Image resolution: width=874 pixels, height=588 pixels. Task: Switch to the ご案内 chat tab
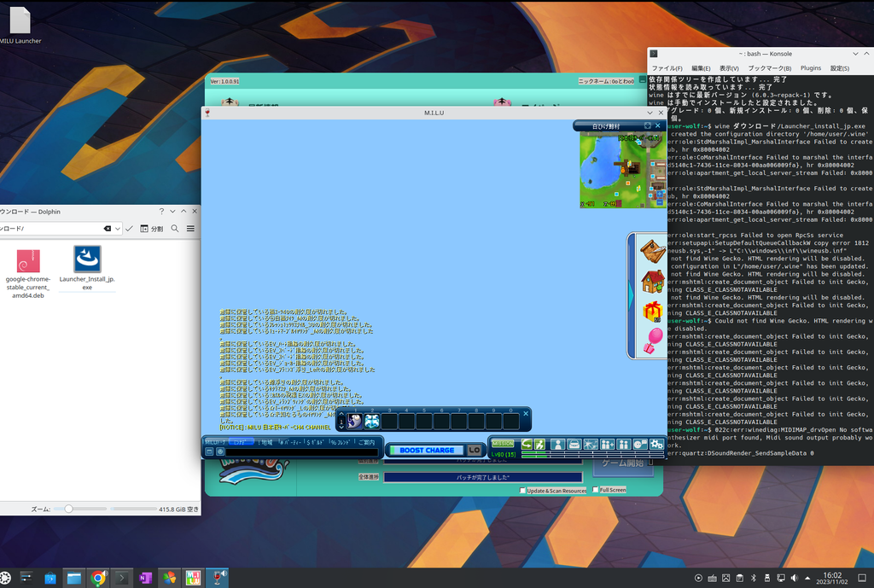pyautogui.click(x=366, y=442)
